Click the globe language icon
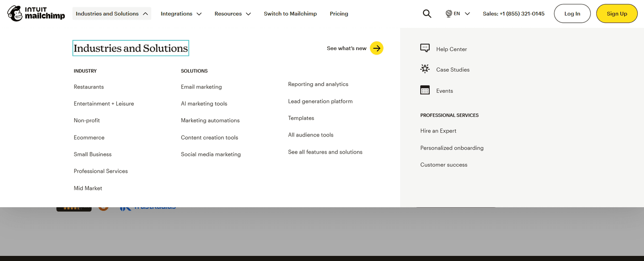Image resolution: width=644 pixels, height=261 pixels. pyautogui.click(x=449, y=14)
